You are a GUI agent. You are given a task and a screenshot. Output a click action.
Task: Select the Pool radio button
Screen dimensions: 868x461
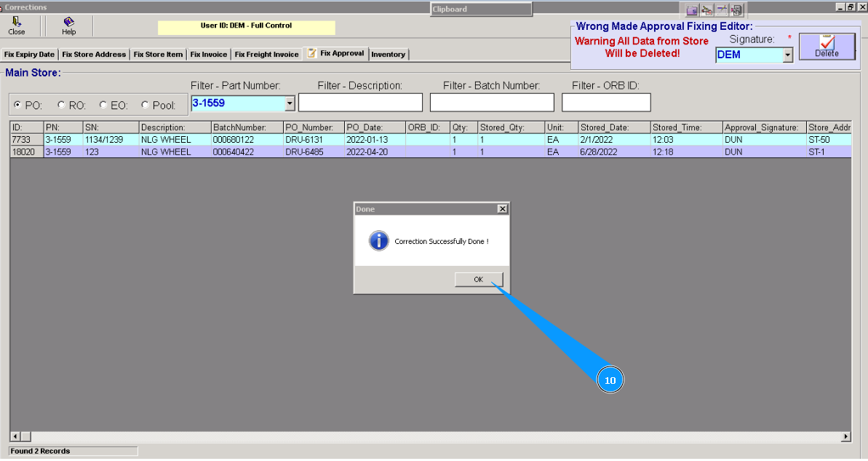pyautogui.click(x=145, y=105)
